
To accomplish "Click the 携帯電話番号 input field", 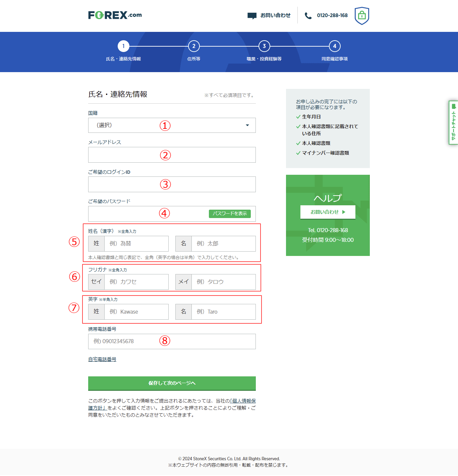I will tap(172, 341).
